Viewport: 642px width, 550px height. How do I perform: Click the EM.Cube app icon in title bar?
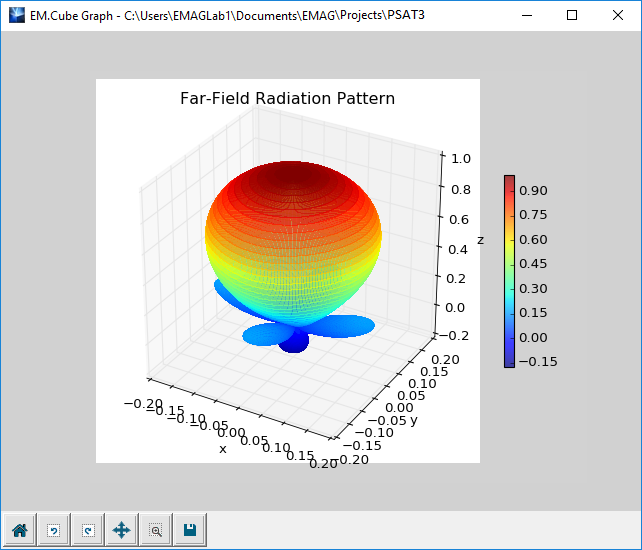click(x=16, y=15)
